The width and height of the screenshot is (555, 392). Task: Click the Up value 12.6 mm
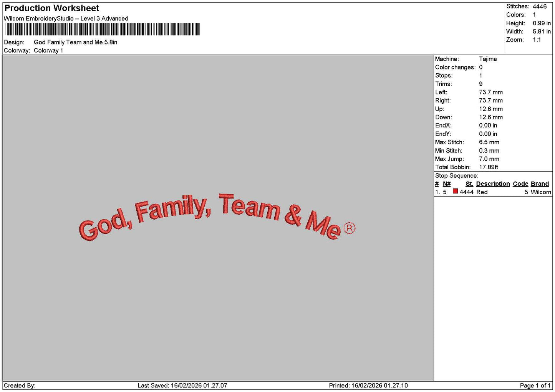491,109
